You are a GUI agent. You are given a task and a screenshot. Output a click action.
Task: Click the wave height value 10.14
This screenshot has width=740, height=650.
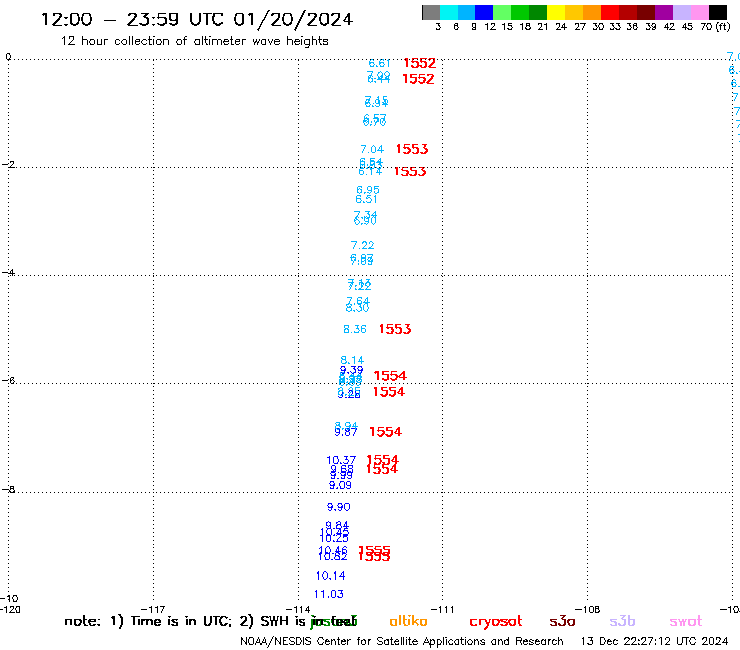(330, 576)
